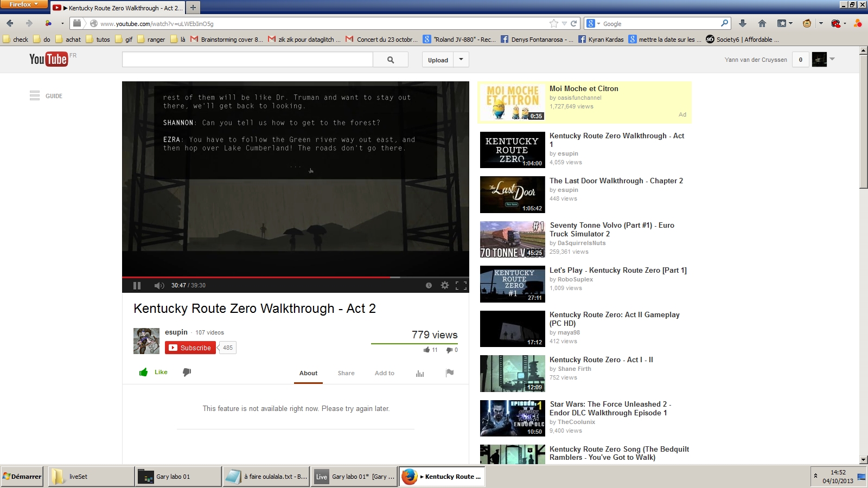Image resolution: width=868 pixels, height=488 pixels.
Task: Open Firefox in the Windows taskbar
Action: coord(442,477)
